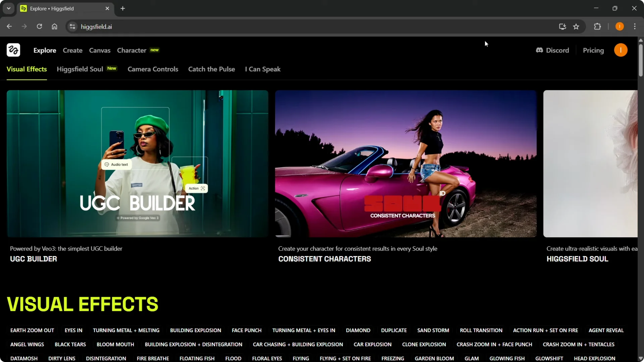Open the browser extensions puzzle icon
Viewport: 644px width, 362px height.
(x=597, y=26)
